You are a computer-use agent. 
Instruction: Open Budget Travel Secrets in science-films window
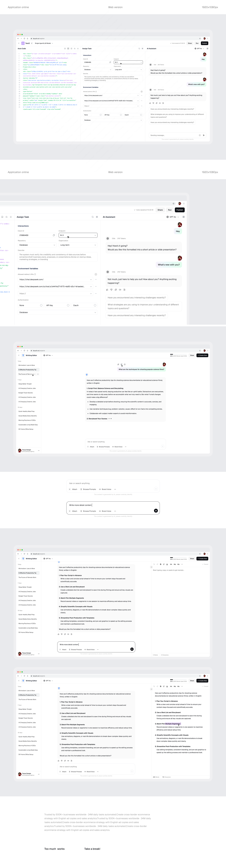tap(26, 393)
